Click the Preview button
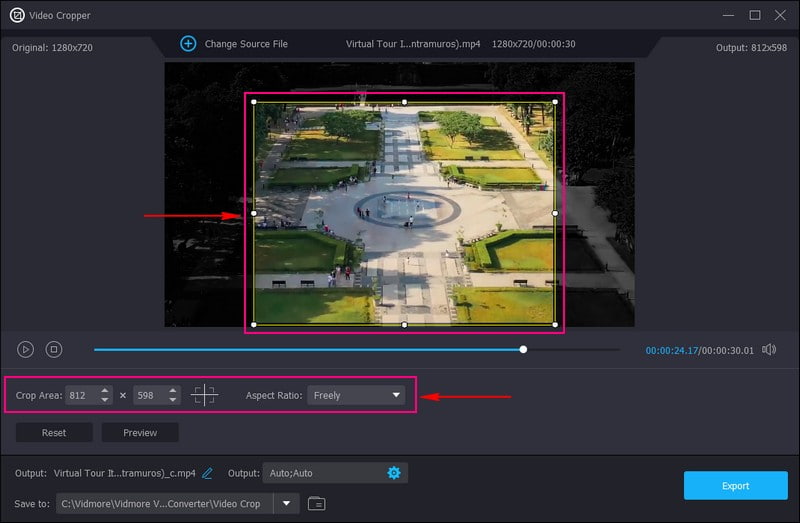 pos(140,433)
